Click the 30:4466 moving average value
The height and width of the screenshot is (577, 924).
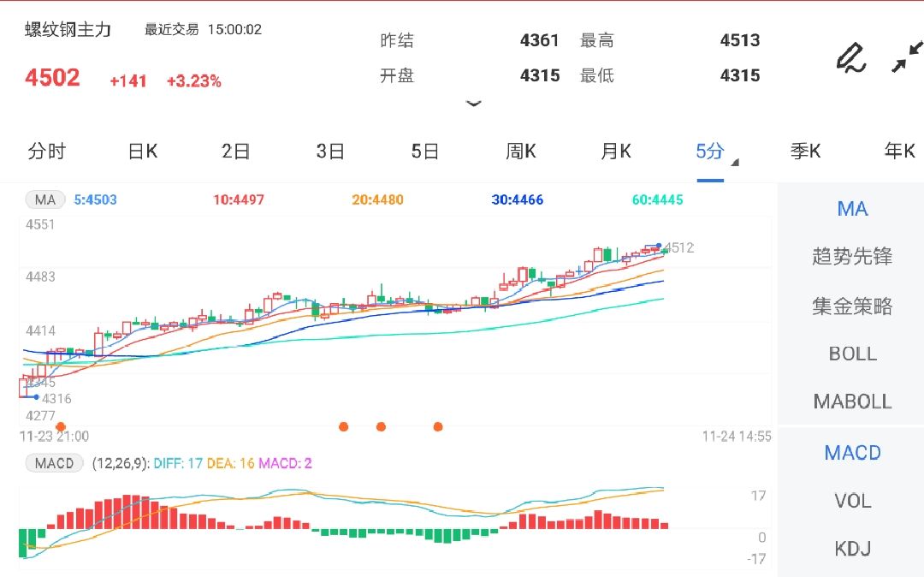point(518,199)
